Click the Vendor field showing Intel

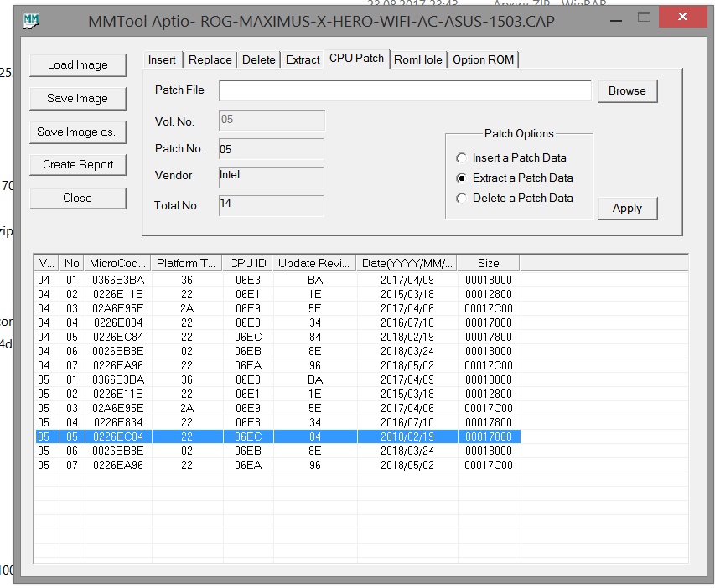pos(272,177)
